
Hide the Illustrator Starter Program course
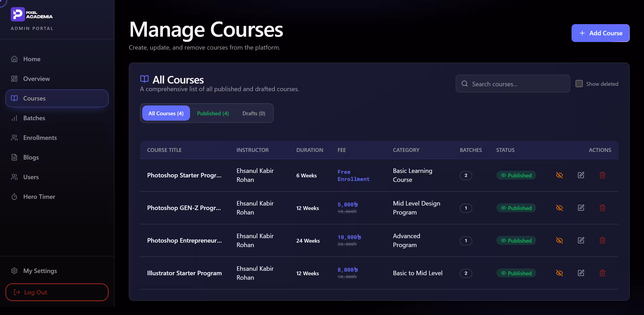click(559, 273)
